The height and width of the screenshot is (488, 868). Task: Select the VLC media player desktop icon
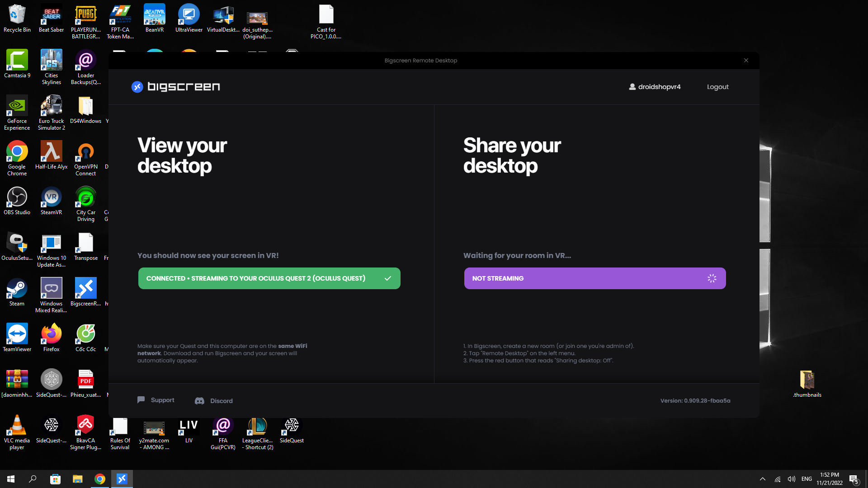(17, 432)
